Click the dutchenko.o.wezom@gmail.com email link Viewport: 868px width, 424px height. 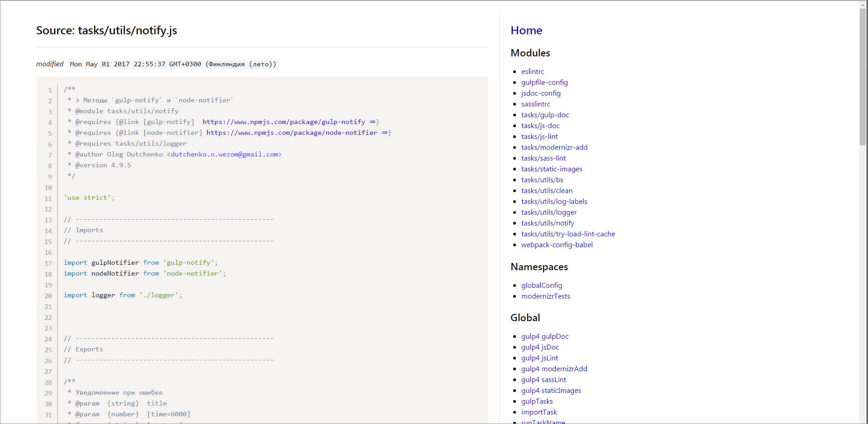tap(224, 154)
